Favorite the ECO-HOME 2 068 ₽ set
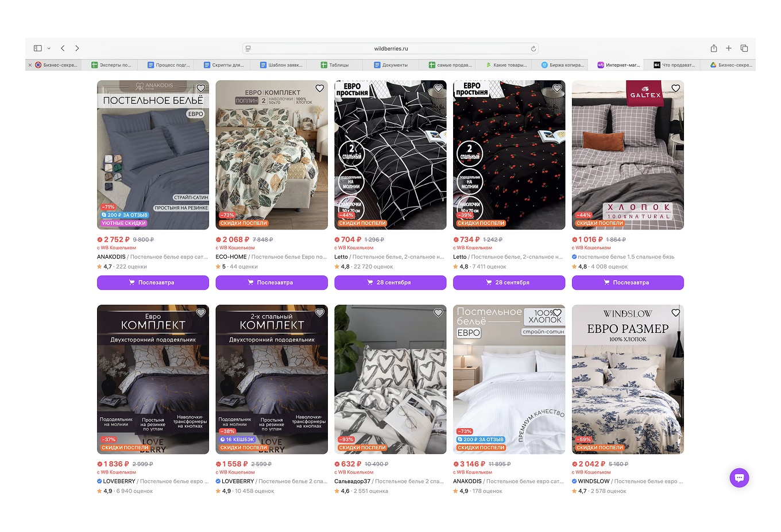The width and height of the screenshot is (781, 532). click(320, 88)
